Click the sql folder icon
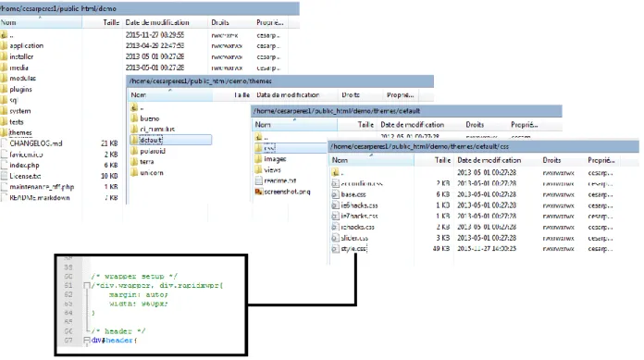Screen dimensions: 644x360 click(4, 100)
